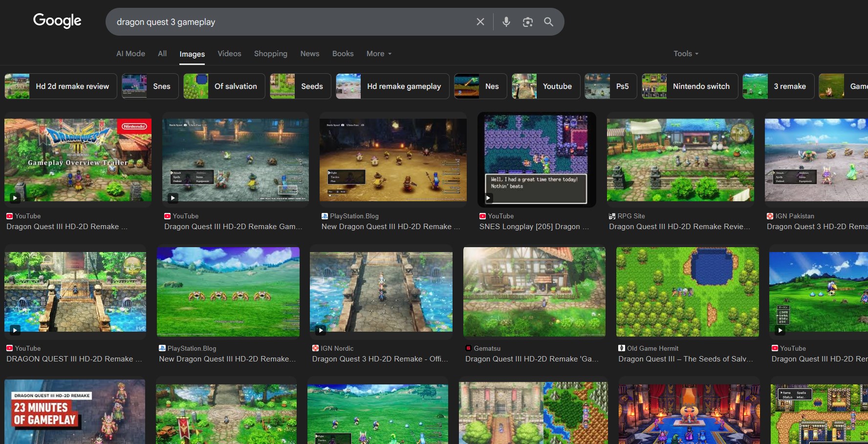
Task: Play video badge on IGN Nordic bridge image
Action: coord(321,330)
